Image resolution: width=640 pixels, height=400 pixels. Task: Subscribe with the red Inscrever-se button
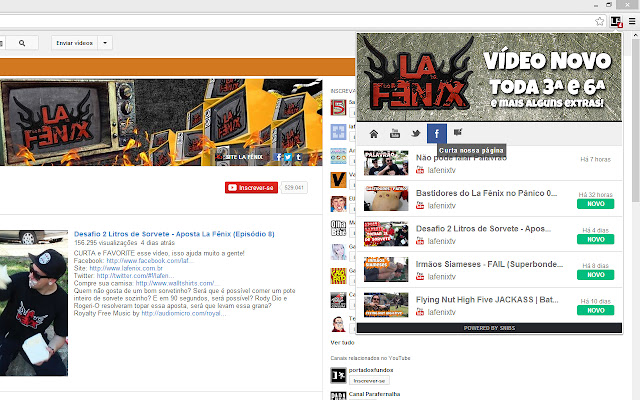tap(251, 188)
